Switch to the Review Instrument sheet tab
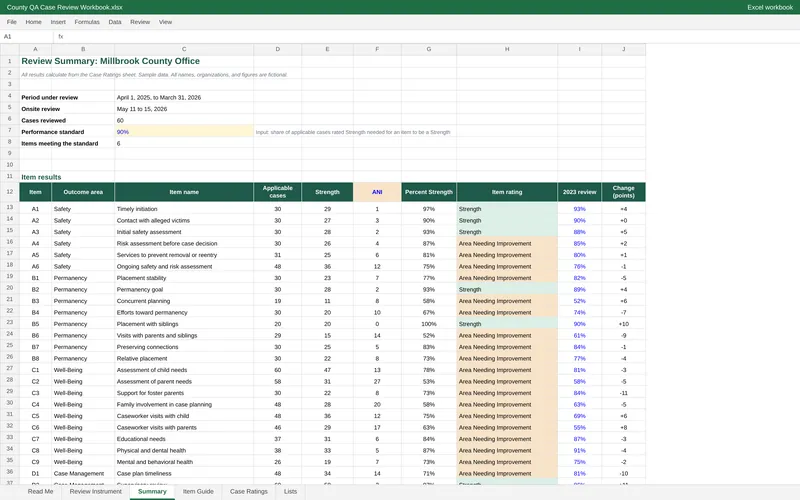The width and height of the screenshot is (800, 500). tap(95, 491)
